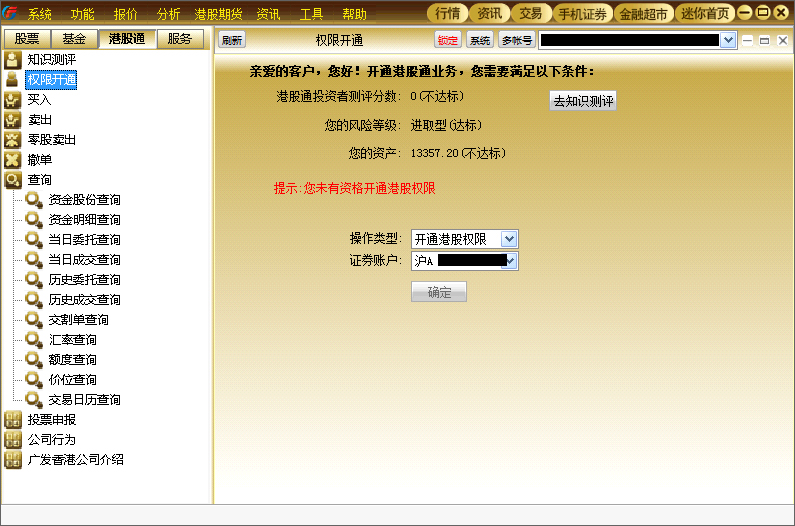The width and height of the screenshot is (795, 526).
Task: Click the 确定 confirm button
Action: (x=439, y=292)
